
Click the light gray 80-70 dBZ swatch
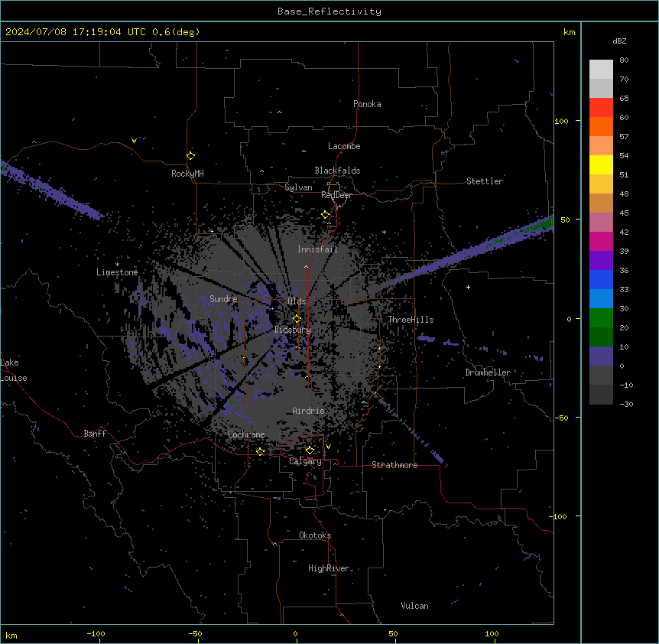(601, 70)
